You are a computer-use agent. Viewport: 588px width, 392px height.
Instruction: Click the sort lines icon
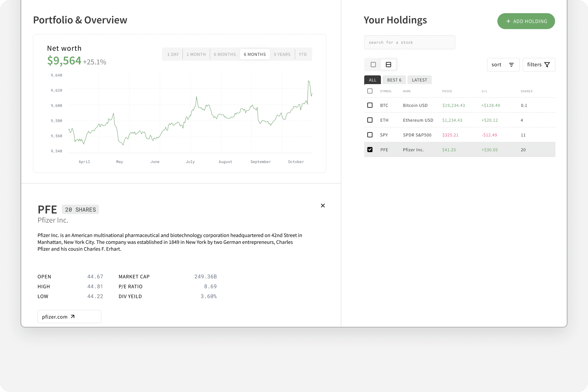[511, 65]
